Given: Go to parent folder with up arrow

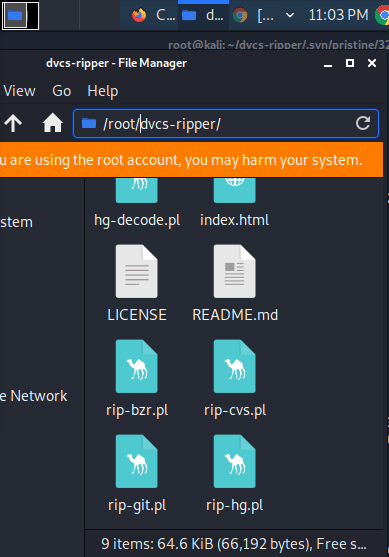Looking at the screenshot, I should (13, 123).
